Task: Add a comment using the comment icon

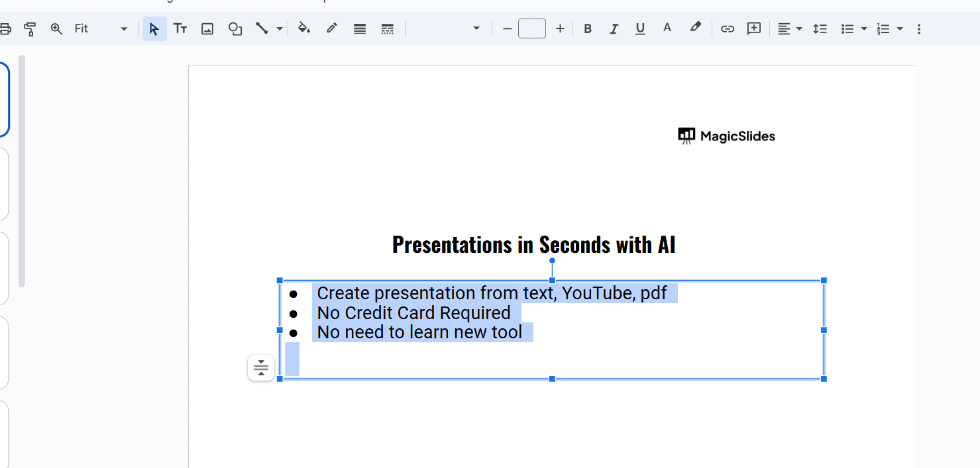Action: [x=754, y=28]
